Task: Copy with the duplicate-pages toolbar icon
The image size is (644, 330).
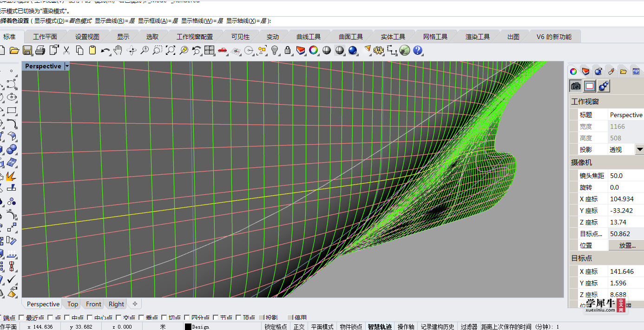Action: (x=79, y=50)
